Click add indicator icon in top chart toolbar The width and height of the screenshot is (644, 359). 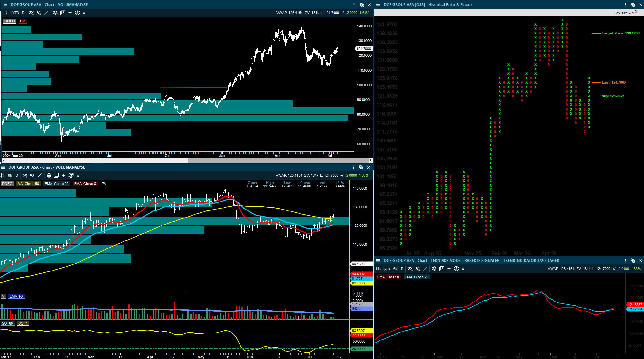tap(31, 13)
